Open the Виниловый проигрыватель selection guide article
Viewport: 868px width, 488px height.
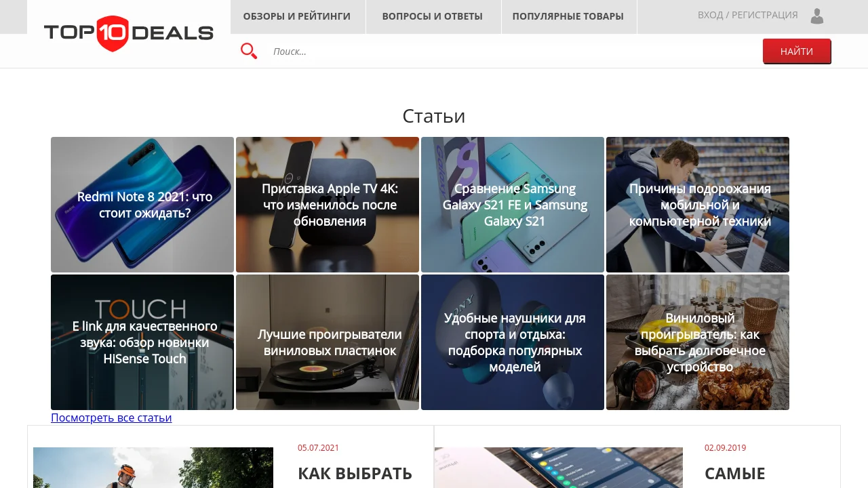tap(698, 342)
